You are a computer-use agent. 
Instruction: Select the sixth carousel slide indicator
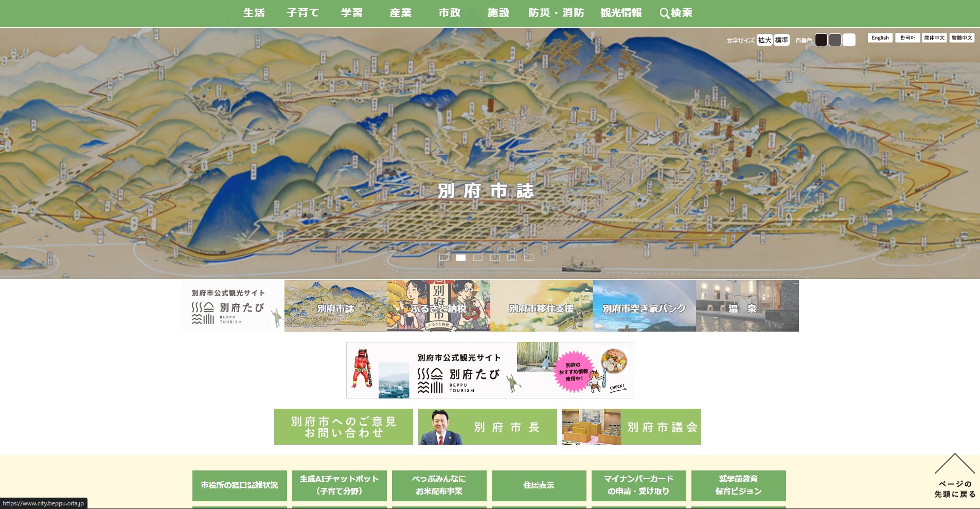(x=529, y=258)
